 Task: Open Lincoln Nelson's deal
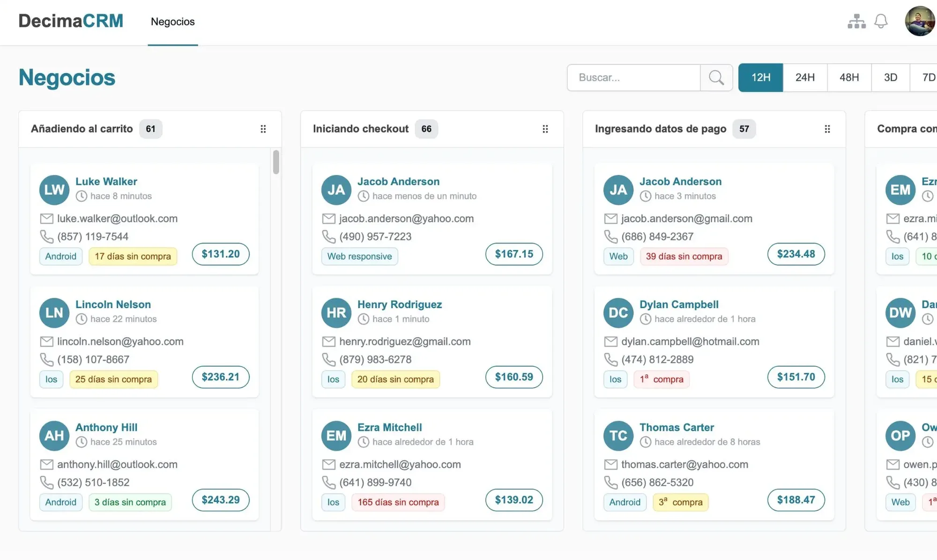[x=113, y=304]
